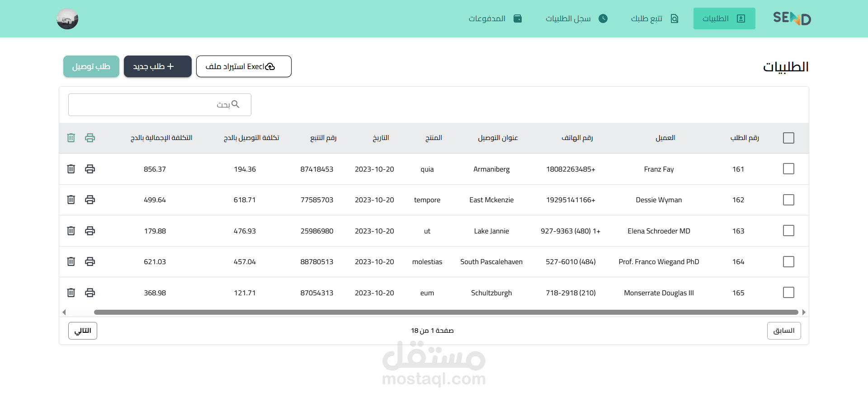The height and width of the screenshot is (396, 868).
Task: Click tracking number 87418453
Action: (x=317, y=169)
